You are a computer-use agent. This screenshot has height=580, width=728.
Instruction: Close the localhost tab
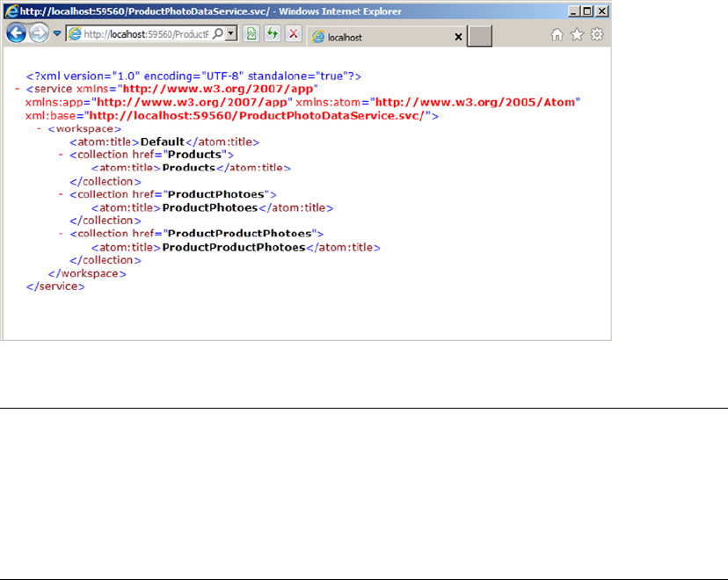[x=458, y=37]
